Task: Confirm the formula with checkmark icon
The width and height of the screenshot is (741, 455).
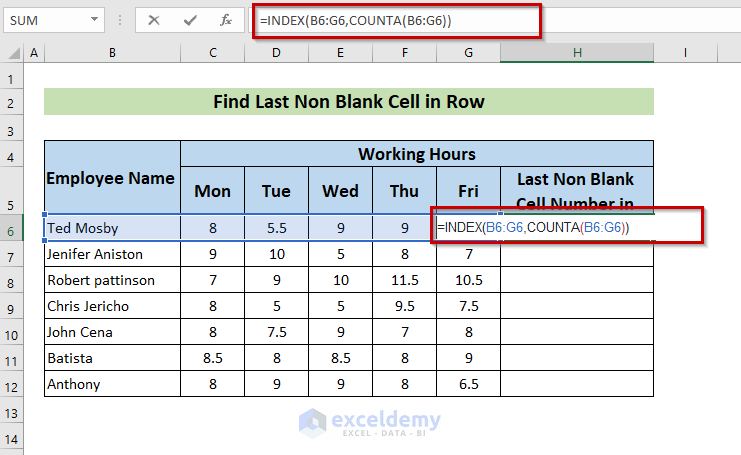Action: (x=190, y=20)
